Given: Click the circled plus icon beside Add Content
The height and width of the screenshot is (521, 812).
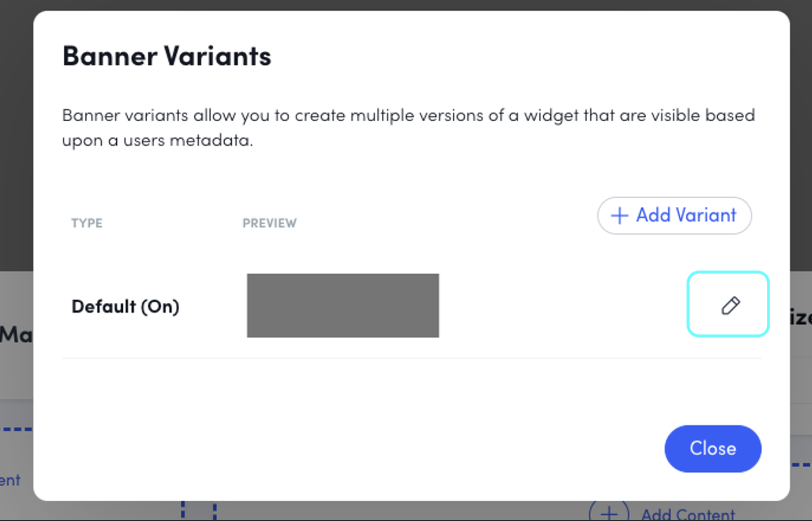Looking at the screenshot, I should [609, 513].
